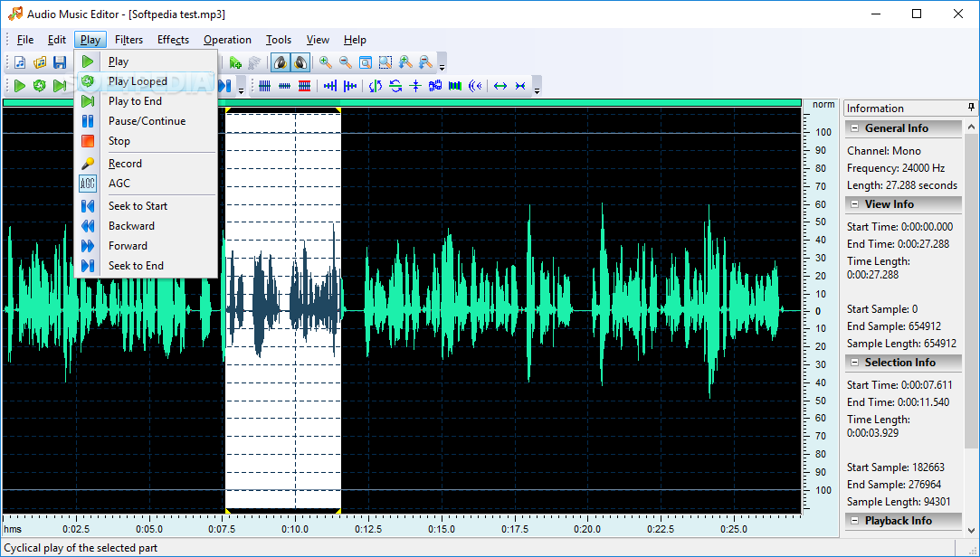The width and height of the screenshot is (980, 557).
Task: Click the green-blue bars effect icon
Action: (x=456, y=86)
